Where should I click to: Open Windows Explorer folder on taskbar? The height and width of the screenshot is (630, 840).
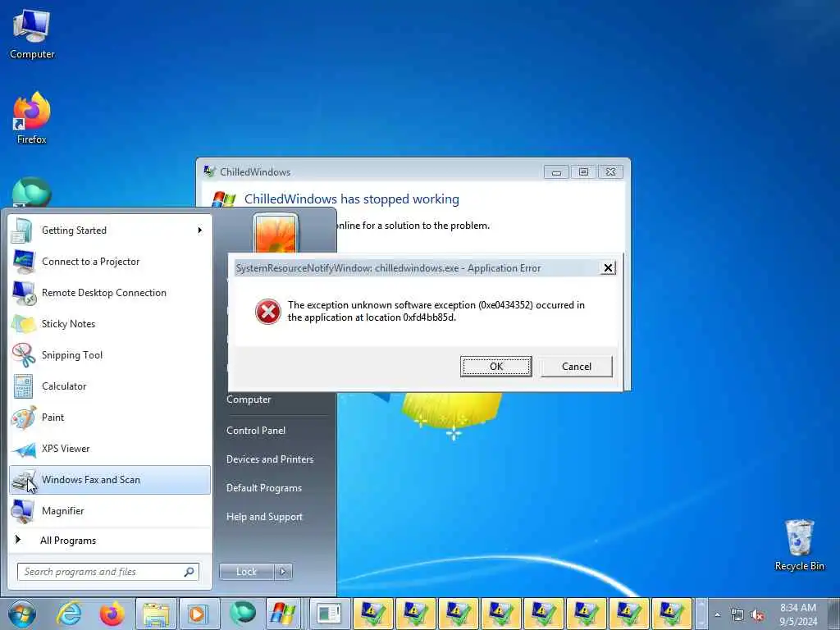click(156, 614)
